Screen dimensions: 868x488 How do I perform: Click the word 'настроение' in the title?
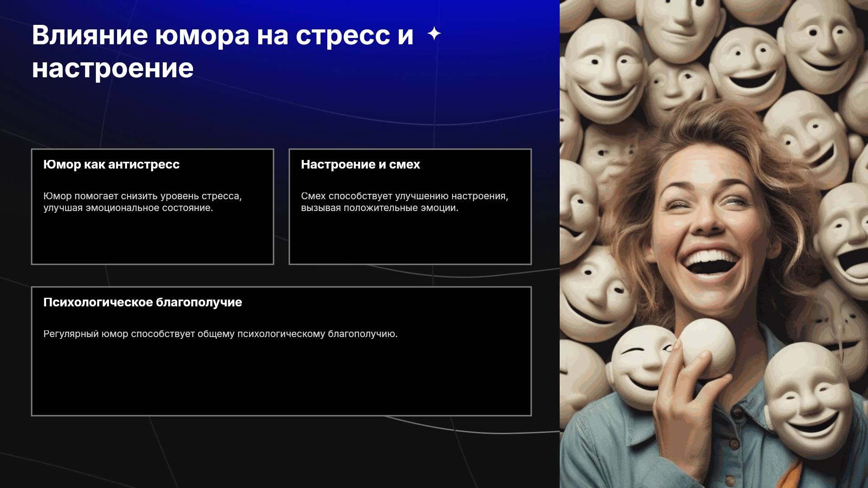click(113, 69)
